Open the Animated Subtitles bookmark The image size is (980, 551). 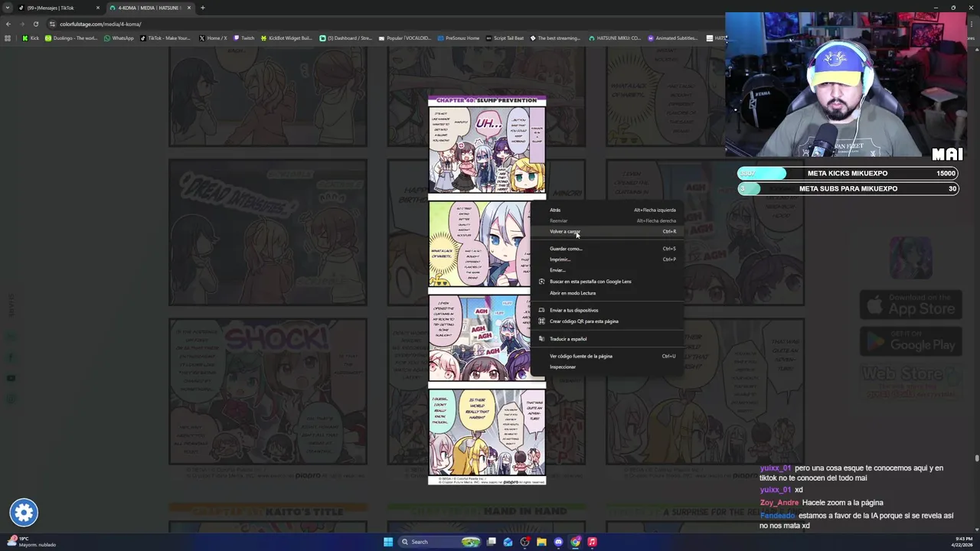(x=673, y=38)
